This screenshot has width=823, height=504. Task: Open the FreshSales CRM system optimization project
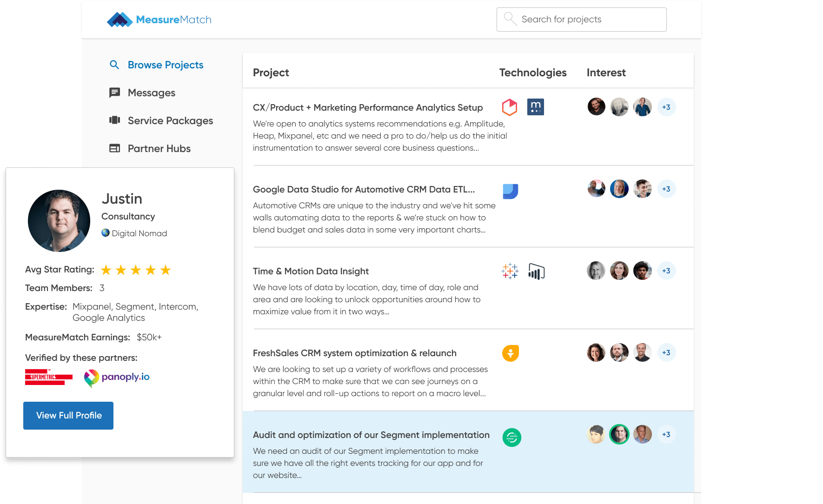point(354,353)
